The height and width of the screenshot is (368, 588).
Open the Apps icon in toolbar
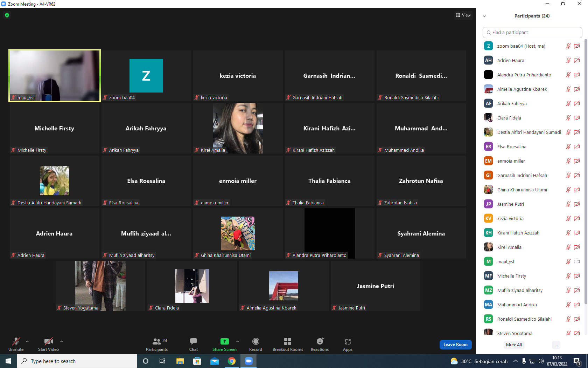(348, 341)
